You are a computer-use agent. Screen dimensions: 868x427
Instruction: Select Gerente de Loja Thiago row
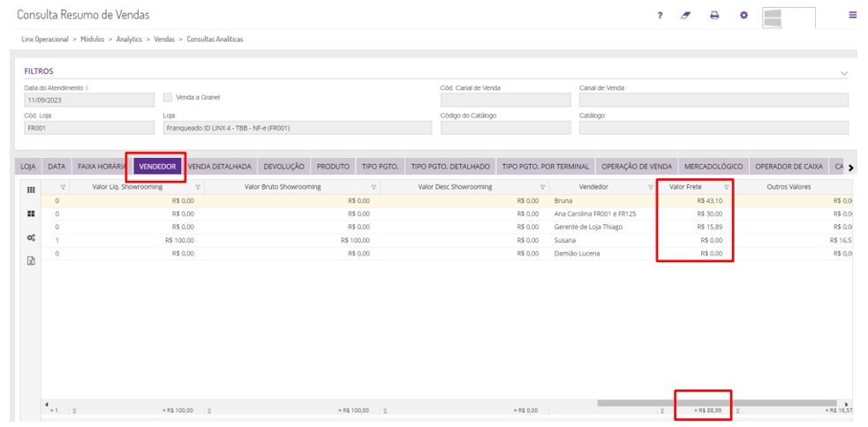point(445,227)
